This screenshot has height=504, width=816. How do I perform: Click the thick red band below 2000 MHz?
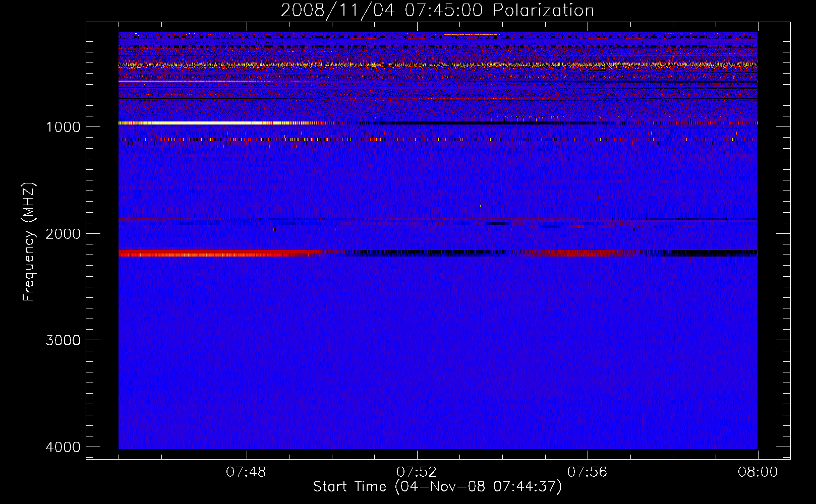pyautogui.click(x=222, y=253)
